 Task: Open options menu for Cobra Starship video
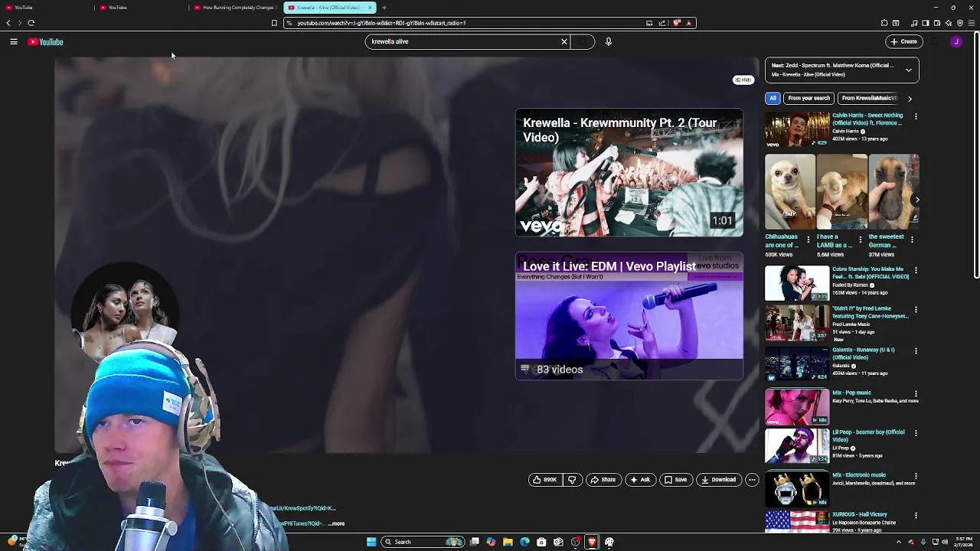coord(916,270)
